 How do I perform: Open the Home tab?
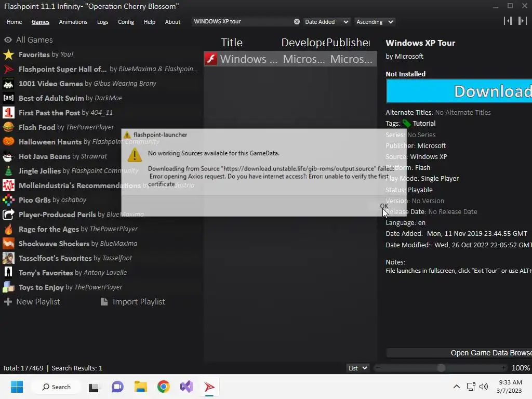click(x=14, y=22)
